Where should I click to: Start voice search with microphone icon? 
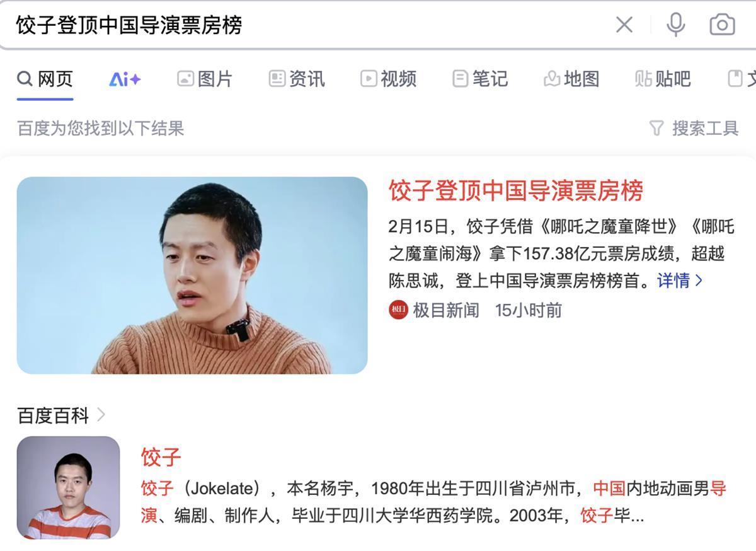click(675, 25)
